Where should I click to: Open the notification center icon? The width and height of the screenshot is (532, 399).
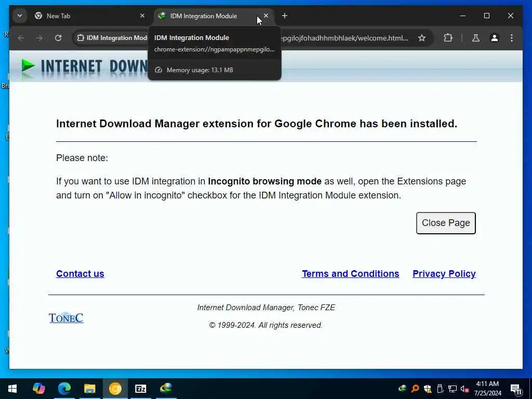(x=516, y=389)
